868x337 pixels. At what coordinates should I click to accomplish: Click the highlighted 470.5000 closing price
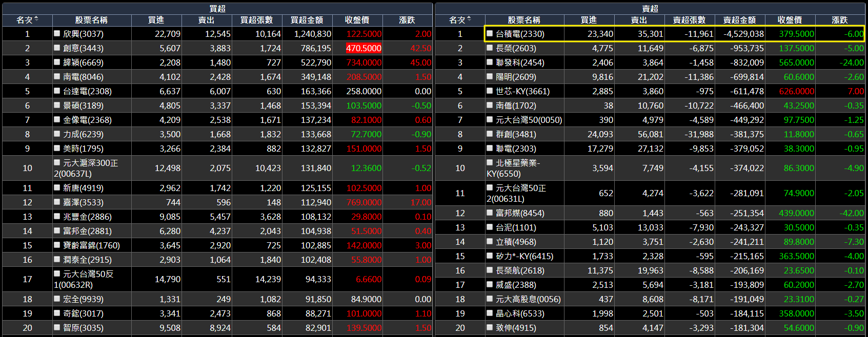point(364,48)
